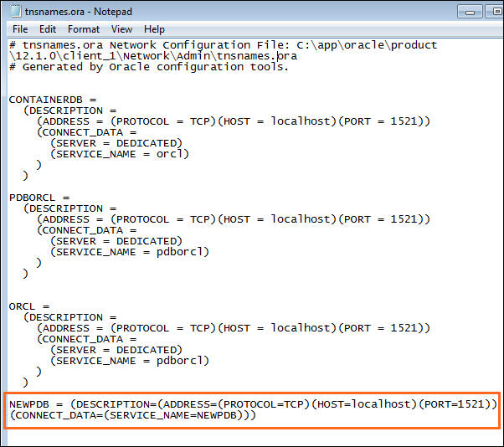This screenshot has height=447, width=504.
Task: Click the 'tnsnames.ora - Notepad' title text
Action: [79, 12]
